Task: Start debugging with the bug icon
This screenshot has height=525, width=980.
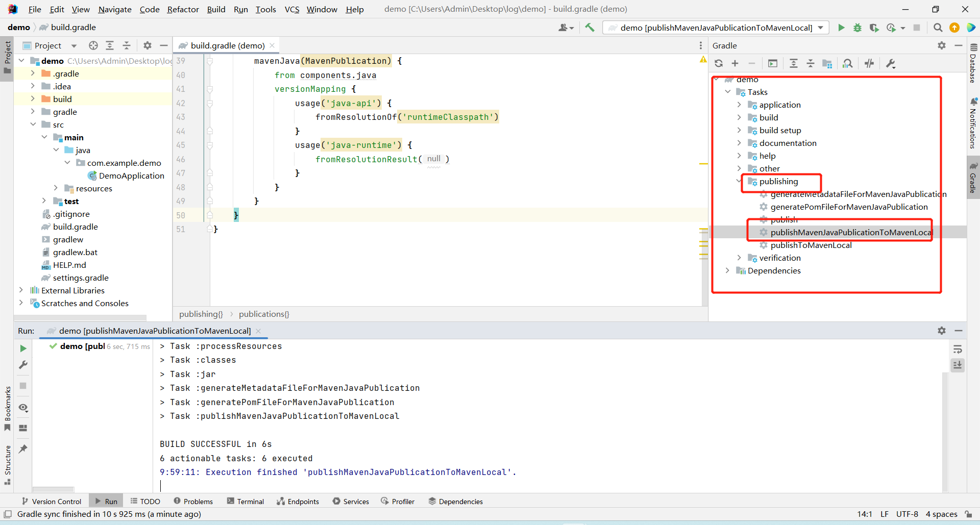Action: (x=857, y=28)
